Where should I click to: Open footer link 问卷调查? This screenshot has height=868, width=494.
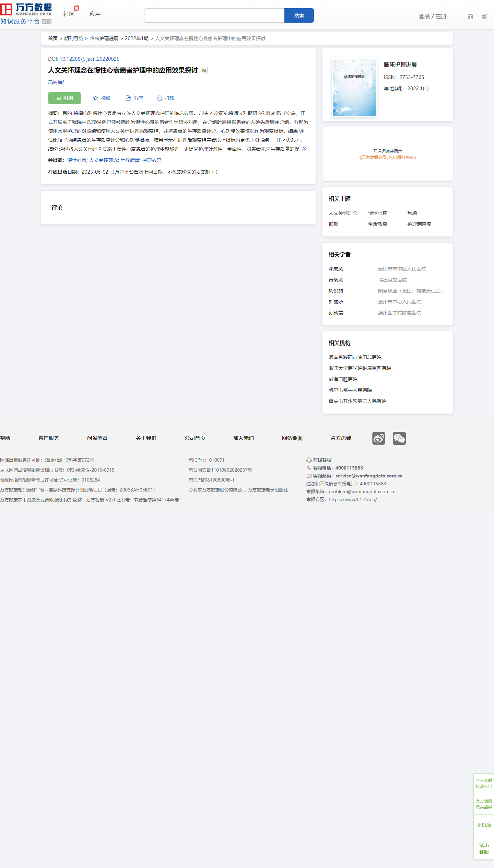pos(97,438)
